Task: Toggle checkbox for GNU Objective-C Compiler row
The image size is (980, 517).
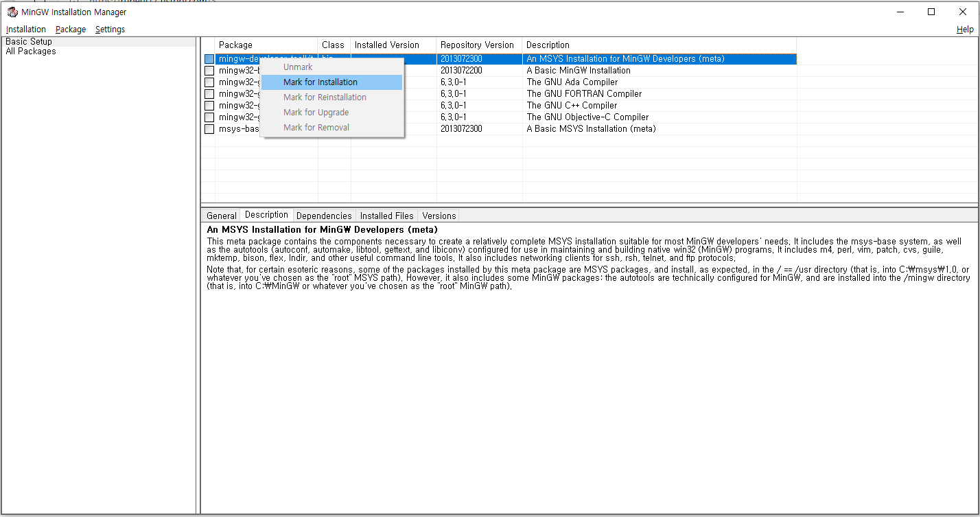Action: click(209, 117)
